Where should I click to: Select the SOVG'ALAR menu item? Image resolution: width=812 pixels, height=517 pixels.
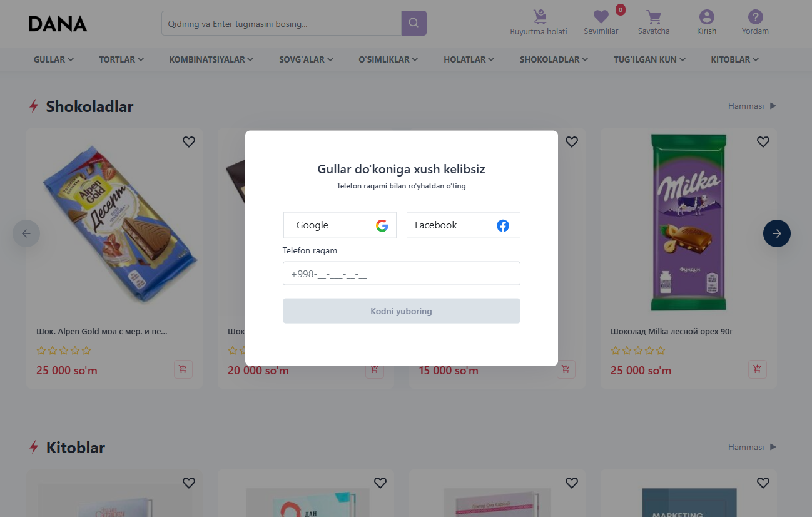pos(306,59)
